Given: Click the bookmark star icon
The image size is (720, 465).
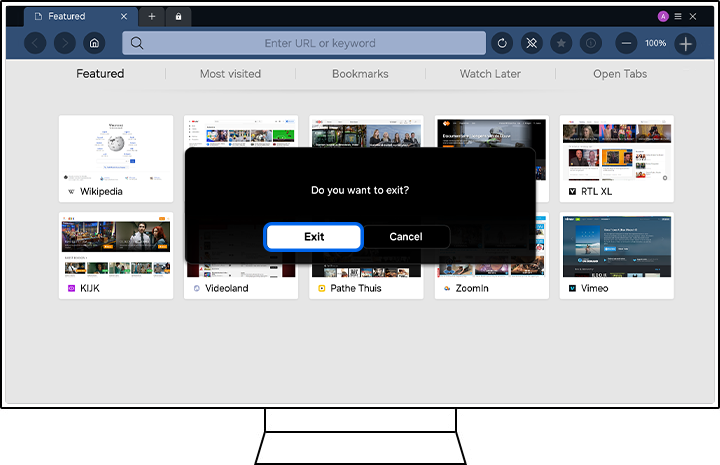Looking at the screenshot, I should coord(561,43).
